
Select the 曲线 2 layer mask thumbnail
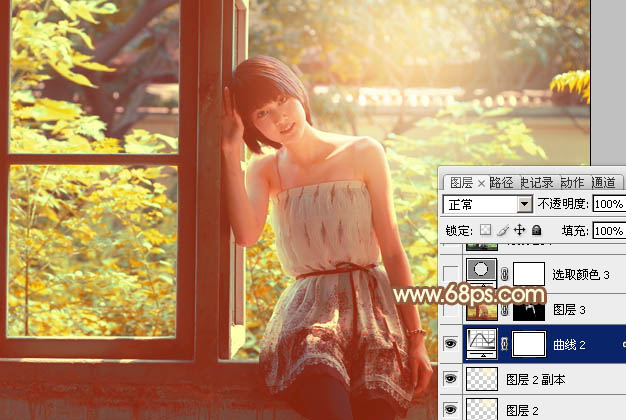529,345
